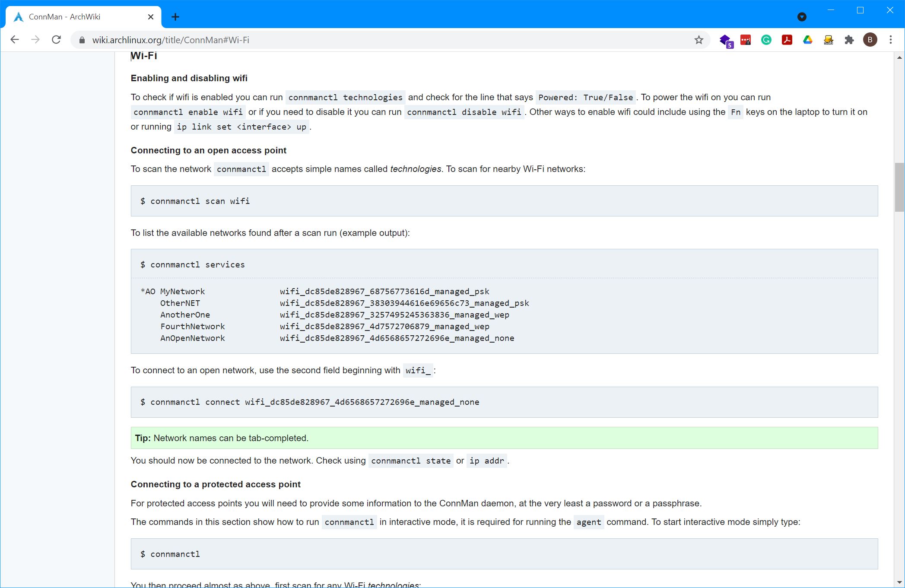Click the AnOpenNetwork row in services output
905x588 pixels.
click(x=337, y=338)
